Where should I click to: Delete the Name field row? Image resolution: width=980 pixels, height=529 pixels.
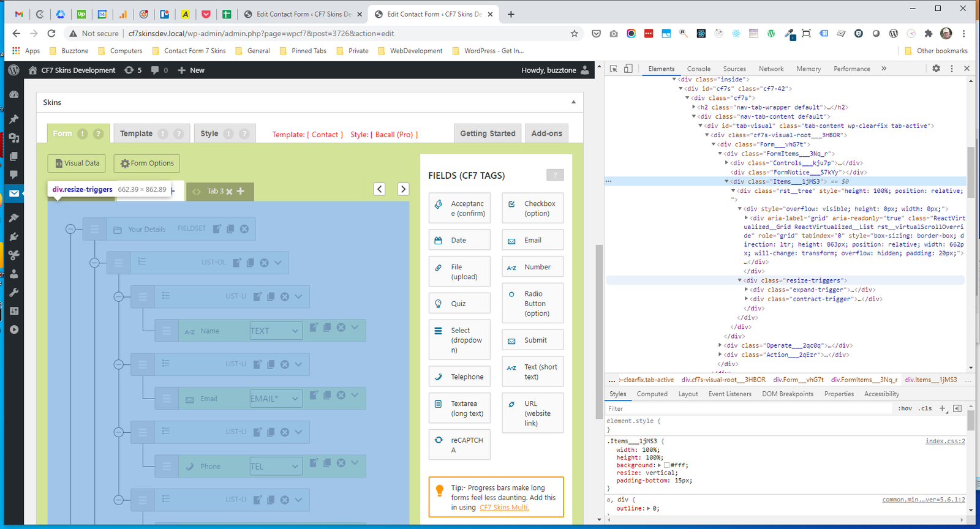tap(341, 328)
